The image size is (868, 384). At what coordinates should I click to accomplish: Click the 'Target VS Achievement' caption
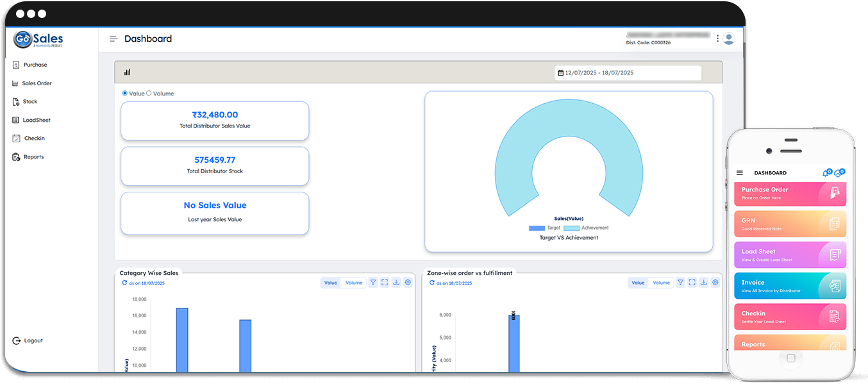[569, 238]
